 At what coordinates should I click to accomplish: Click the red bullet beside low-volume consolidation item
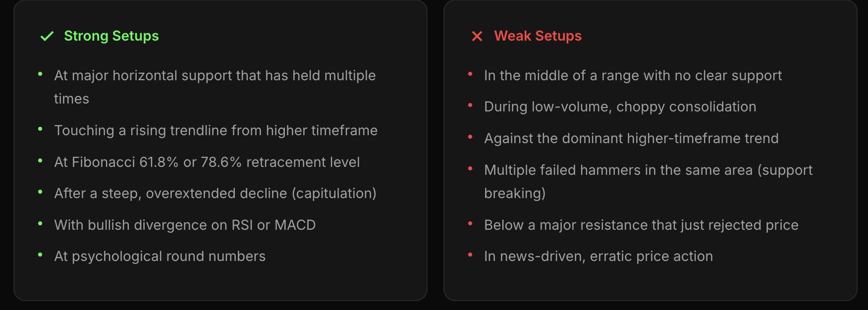pyautogui.click(x=470, y=105)
